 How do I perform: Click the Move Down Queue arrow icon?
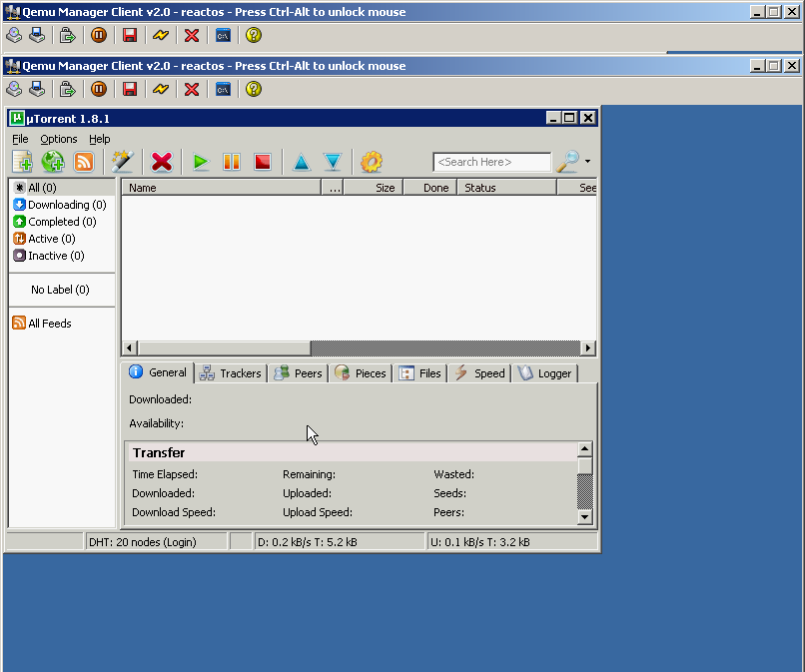click(333, 162)
